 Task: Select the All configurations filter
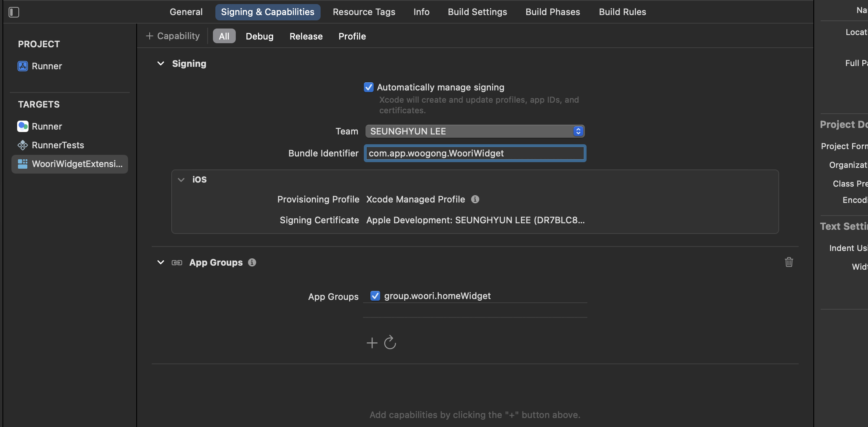[x=224, y=36]
